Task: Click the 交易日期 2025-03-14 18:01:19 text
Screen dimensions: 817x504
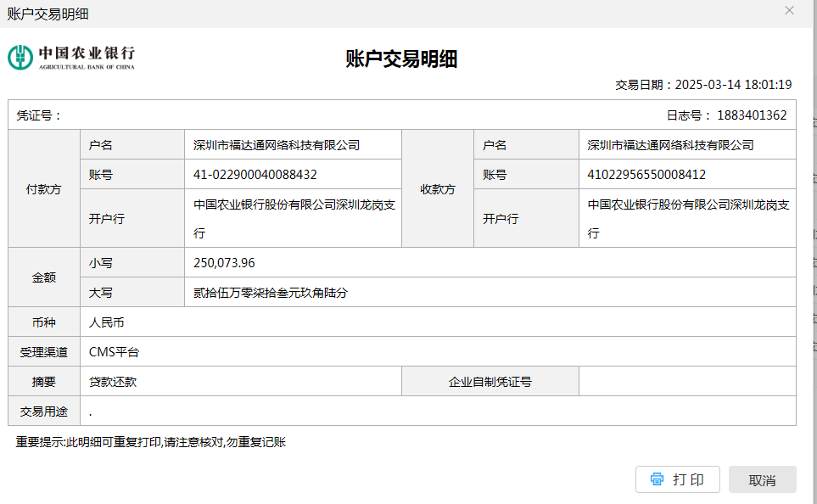Action: (x=703, y=85)
